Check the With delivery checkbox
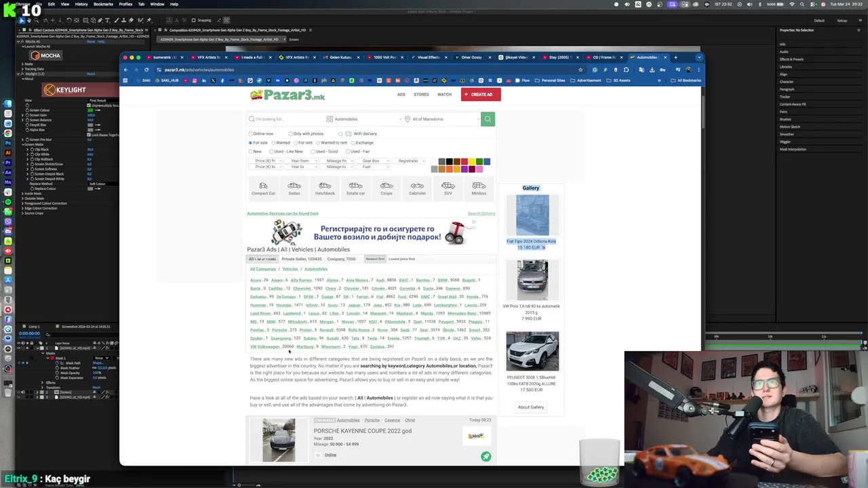 [x=340, y=134]
